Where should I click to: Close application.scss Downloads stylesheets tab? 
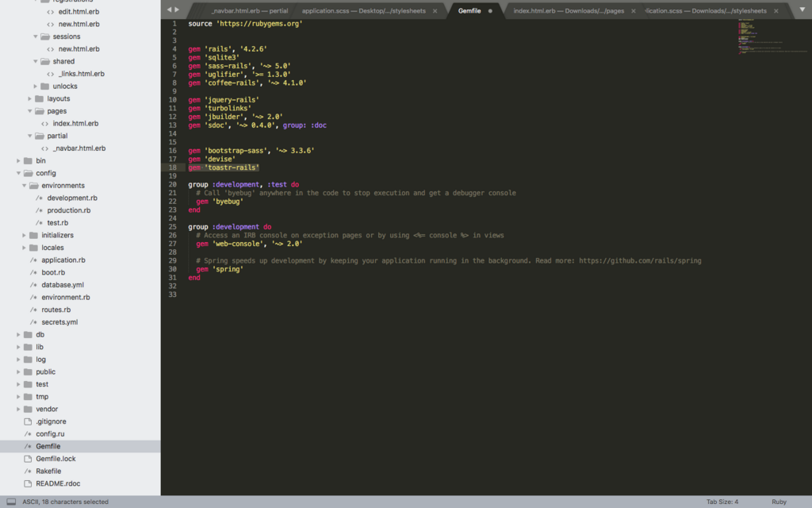(x=776, y=11)
